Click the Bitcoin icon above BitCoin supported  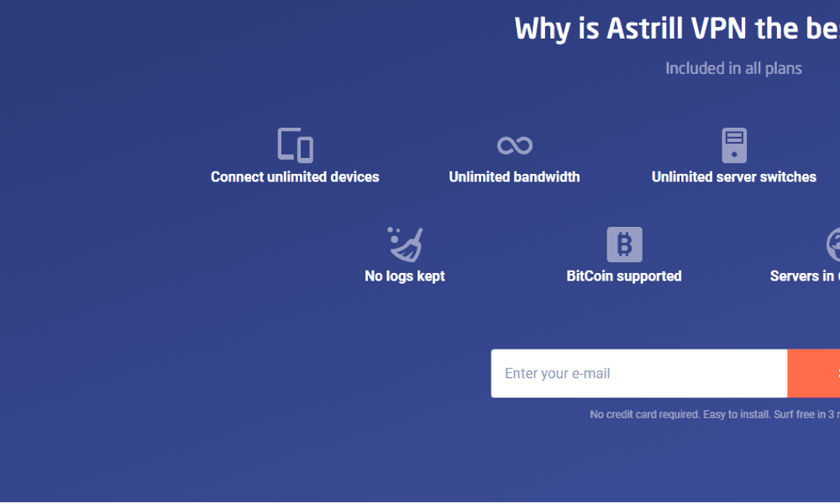(x=624, y=244)
